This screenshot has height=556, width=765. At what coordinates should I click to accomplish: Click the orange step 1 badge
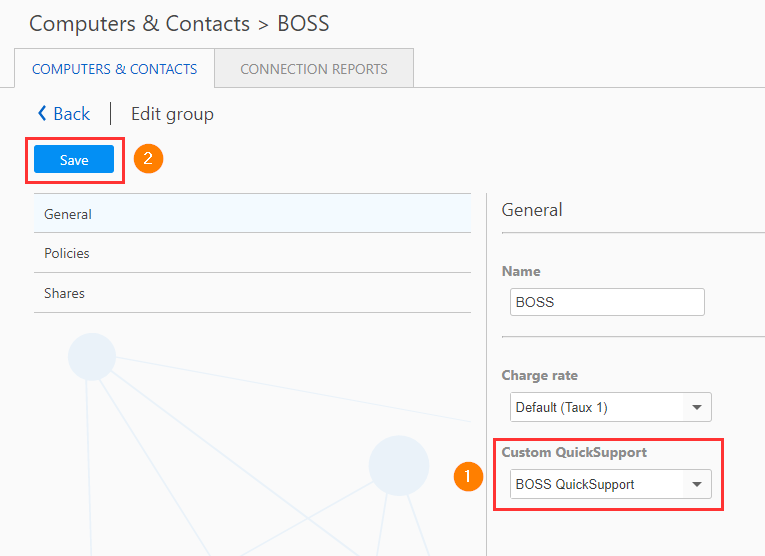(466, 476)
